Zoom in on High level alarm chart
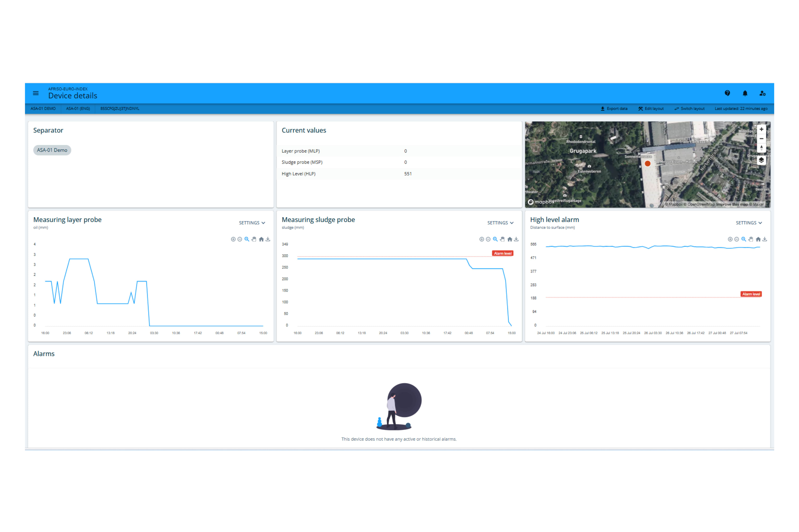Viewport: 799px width, 532px height. pyautogui.click(x=730, y=239)
